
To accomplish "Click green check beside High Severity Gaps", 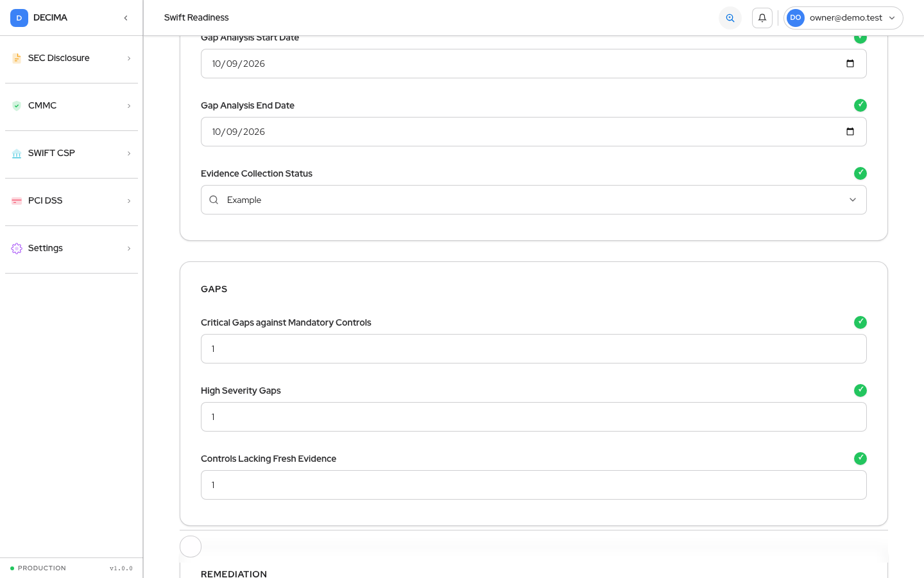I will (x=860, y=390).
